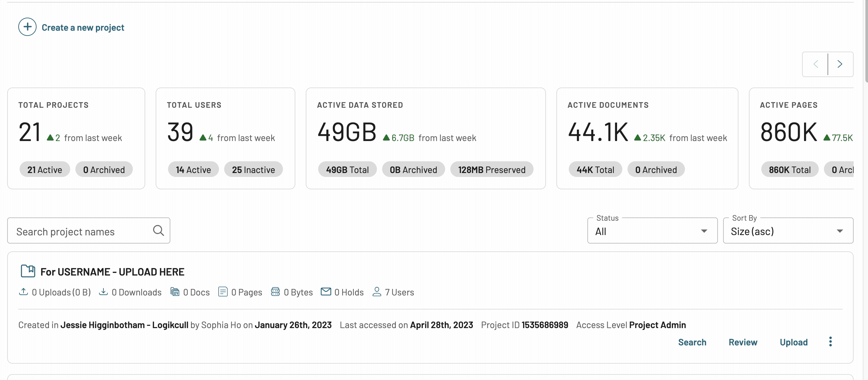
Task: Open the Create a new project link
Action: tap(83, 28)
